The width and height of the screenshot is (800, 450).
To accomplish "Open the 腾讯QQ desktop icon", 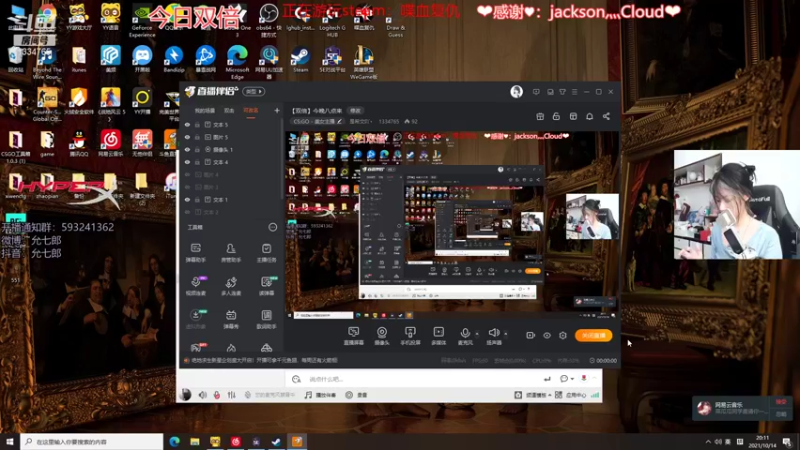I will coord(79,143).
